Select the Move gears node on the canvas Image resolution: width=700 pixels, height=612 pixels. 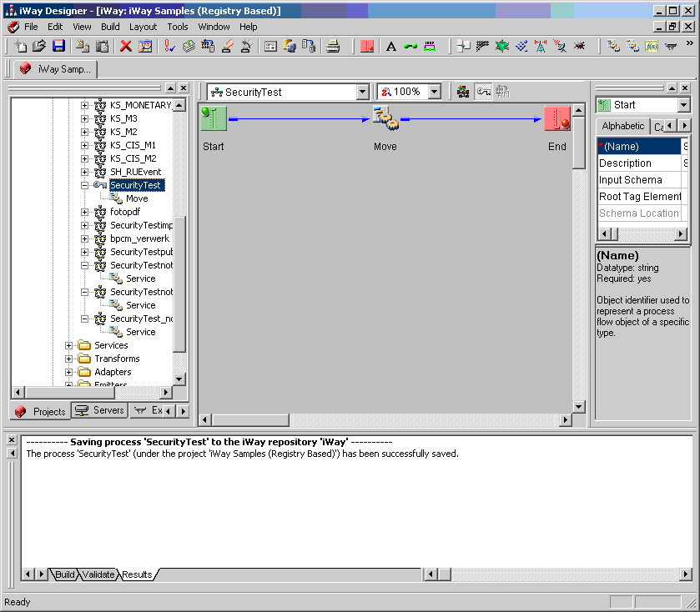point(385,118)
